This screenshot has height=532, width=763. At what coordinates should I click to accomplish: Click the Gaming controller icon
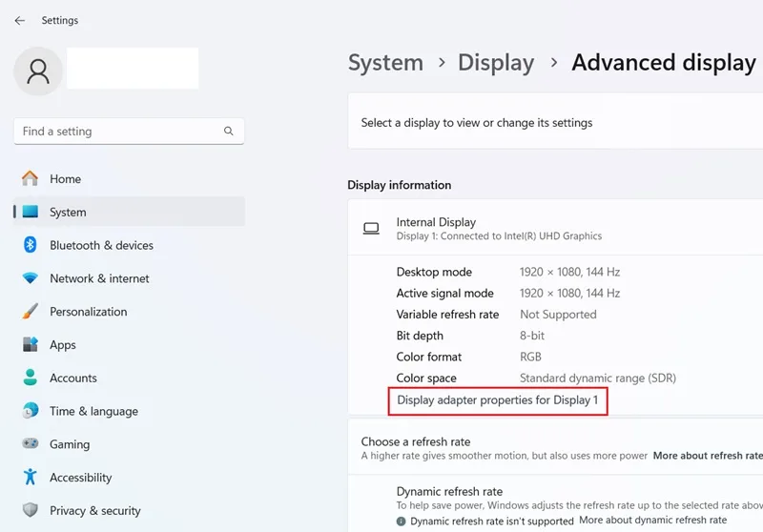pyautogui.click(x=31, y=443)
